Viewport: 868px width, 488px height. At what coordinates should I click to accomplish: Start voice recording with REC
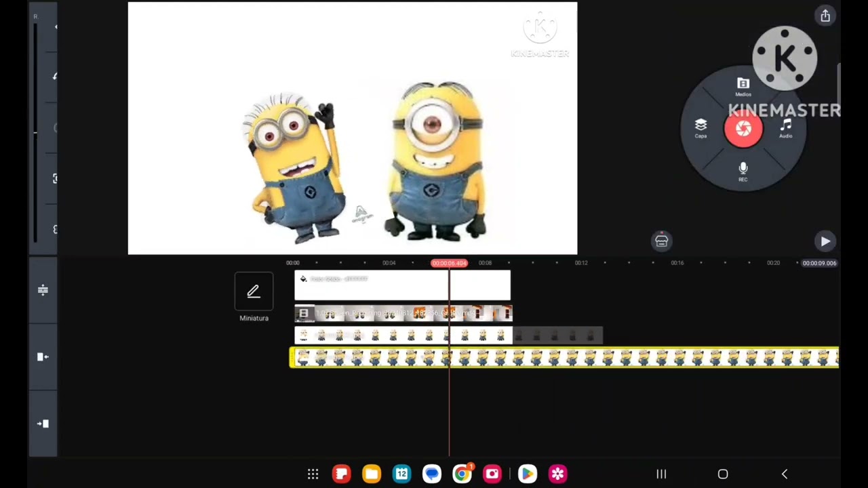(x=743, y=171)
